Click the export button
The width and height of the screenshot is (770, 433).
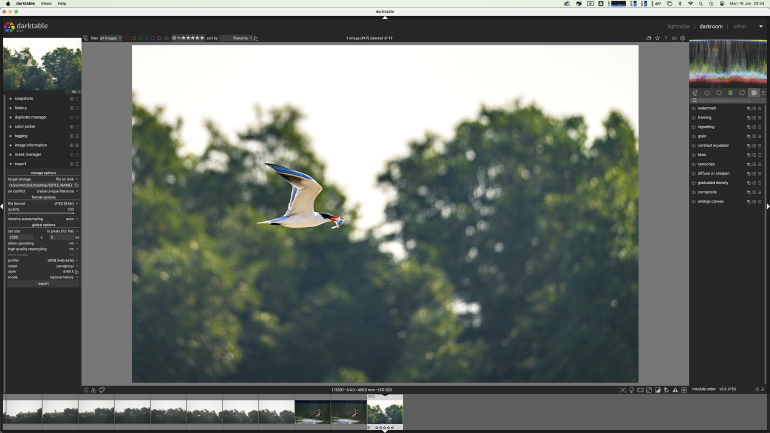[43, 284]
